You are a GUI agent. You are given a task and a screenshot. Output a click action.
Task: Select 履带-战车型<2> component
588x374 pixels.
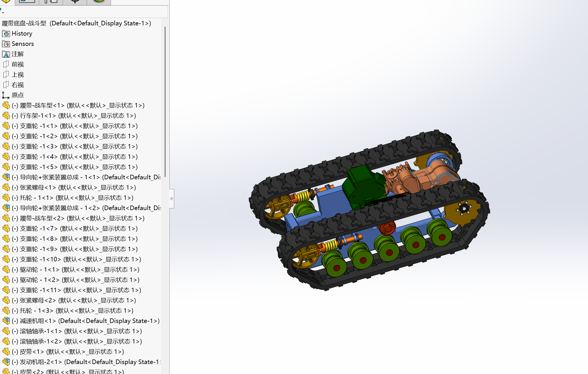[x=78, y=218]
